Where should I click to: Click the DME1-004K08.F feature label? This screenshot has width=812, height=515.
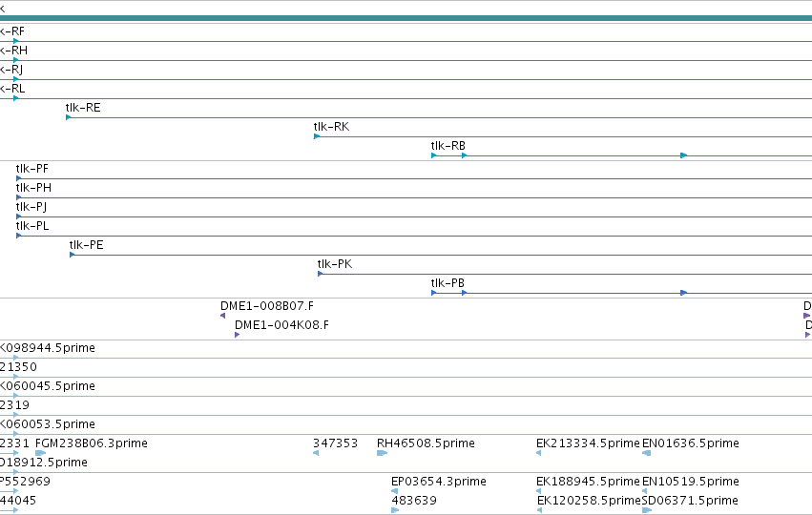pyautogui.click(x=281, y=325)
